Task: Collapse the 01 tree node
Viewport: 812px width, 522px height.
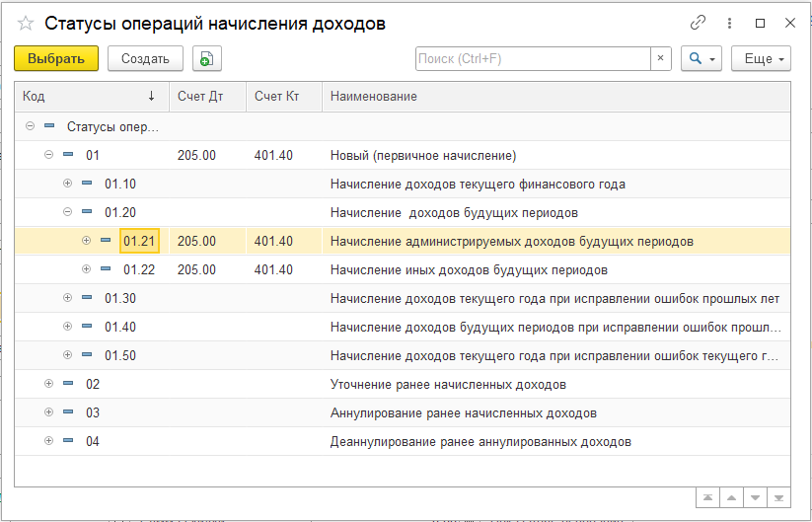Action: [48, 154]
